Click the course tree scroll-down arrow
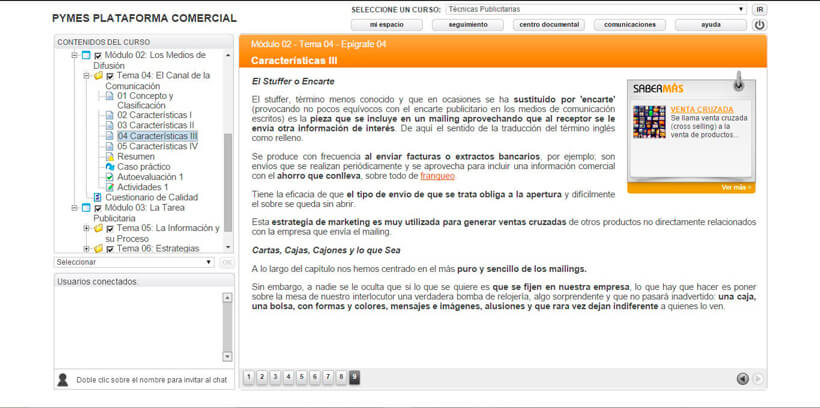The image size is (820, 408). (x=228, y=247)
